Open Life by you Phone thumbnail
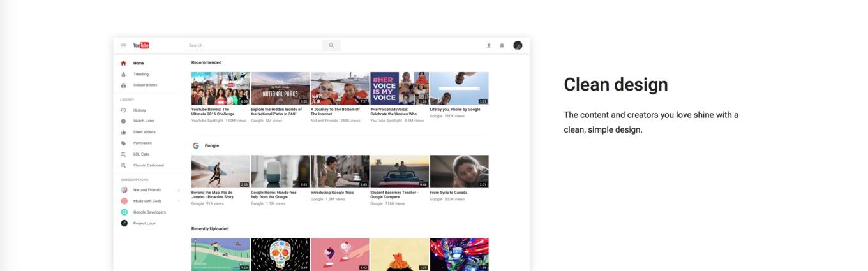Screen dimensions: 868x271 coord(459,88)
